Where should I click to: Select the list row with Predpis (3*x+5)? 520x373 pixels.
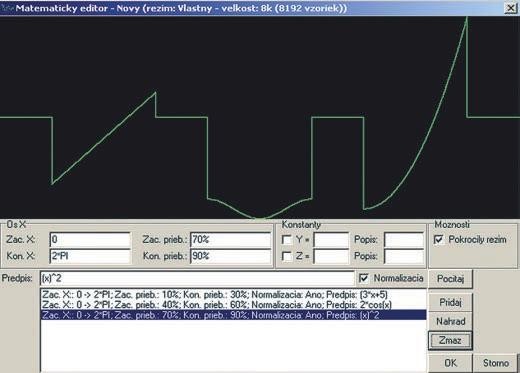coord(233,295)
